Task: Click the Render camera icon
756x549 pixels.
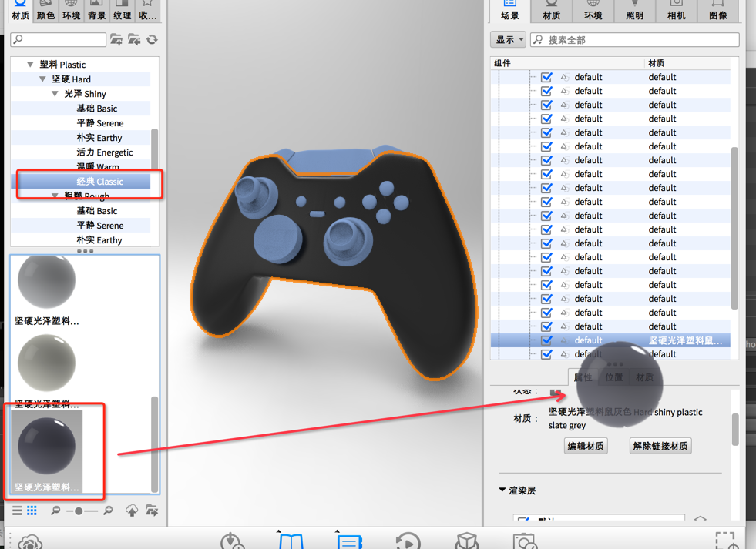Action: coord(525,541)
